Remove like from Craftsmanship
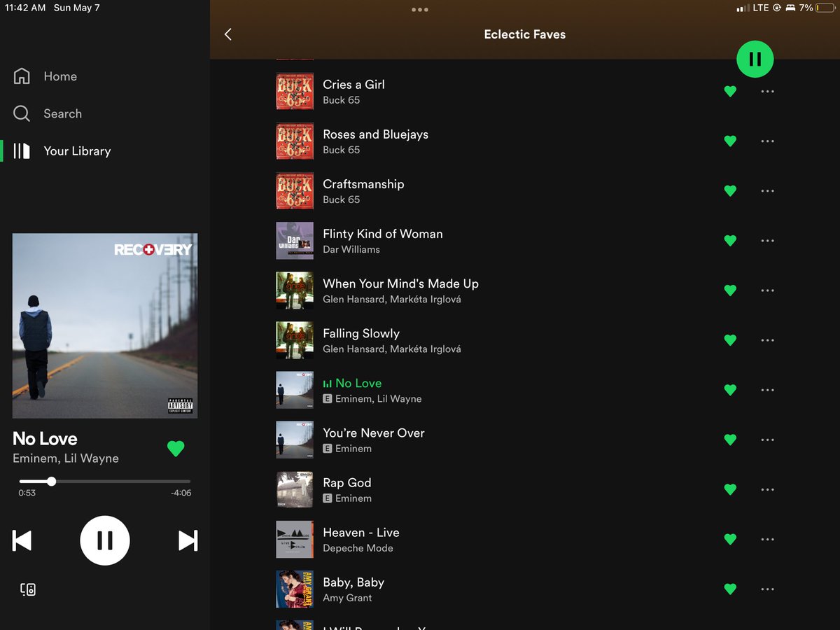 click(x=730, y=190)
